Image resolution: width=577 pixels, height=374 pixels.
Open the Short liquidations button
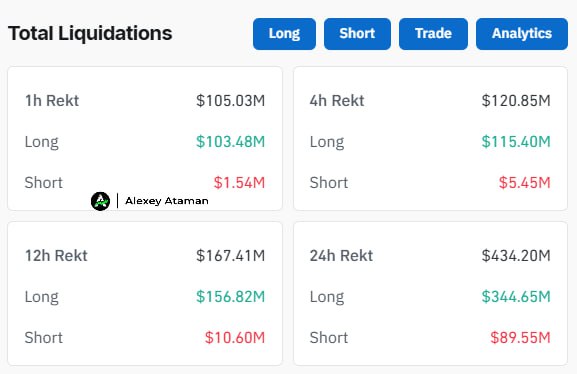coord(357,34)
